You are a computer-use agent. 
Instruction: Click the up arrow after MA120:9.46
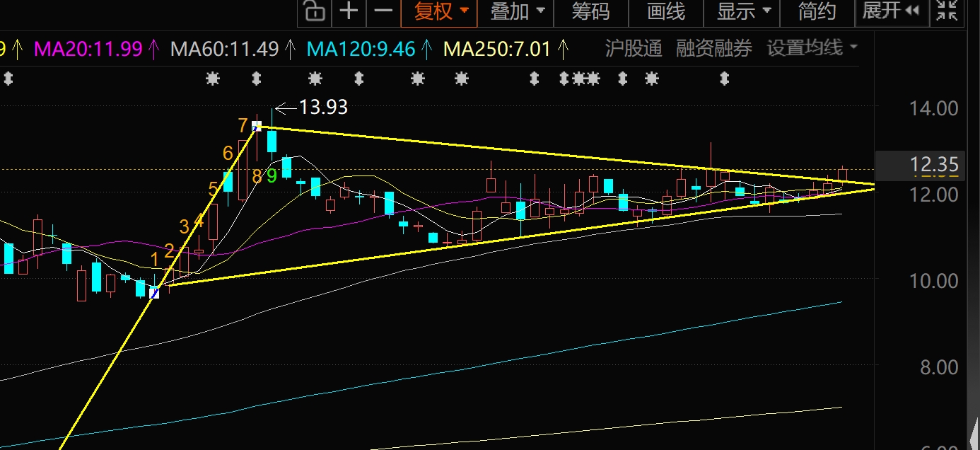pyautogui.click(x=426, y=49)
